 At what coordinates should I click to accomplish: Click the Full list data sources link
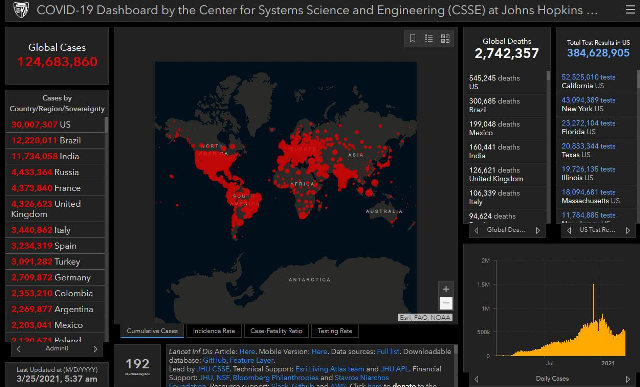388,351
